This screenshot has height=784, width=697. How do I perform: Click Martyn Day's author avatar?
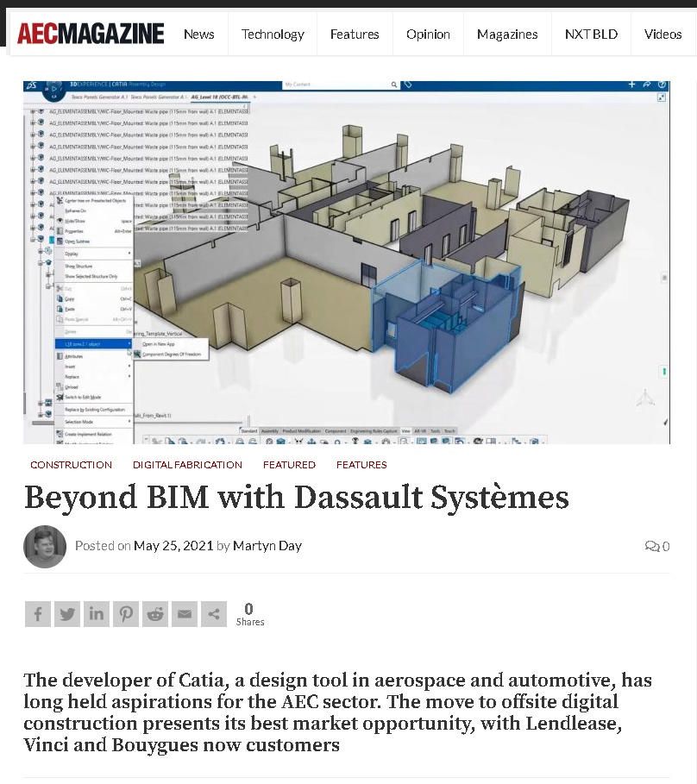pos(45,547)
